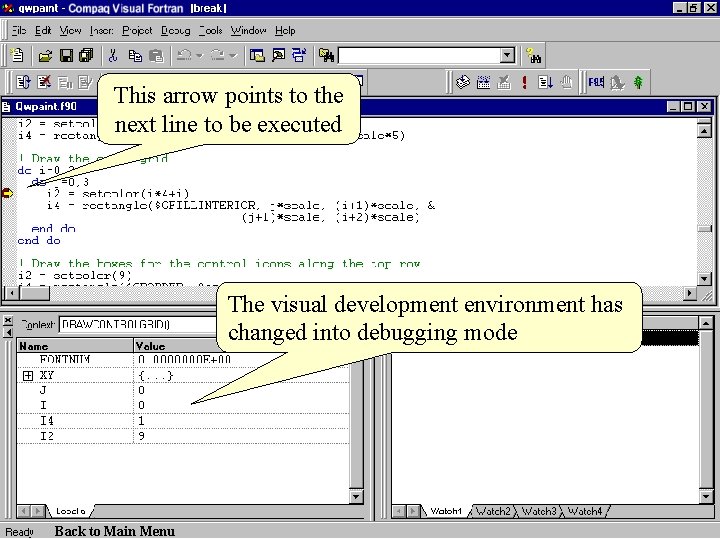Click the code editor scroll down arrow
Image resolution: width=720 pixels, height=540 pixels.
coord(704,278)
